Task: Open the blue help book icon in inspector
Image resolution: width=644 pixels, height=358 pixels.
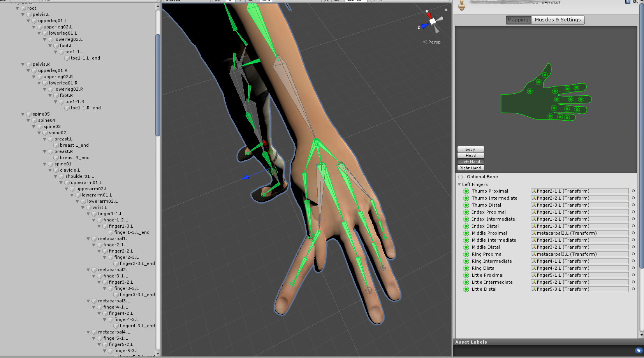Action: pos(628,2)
